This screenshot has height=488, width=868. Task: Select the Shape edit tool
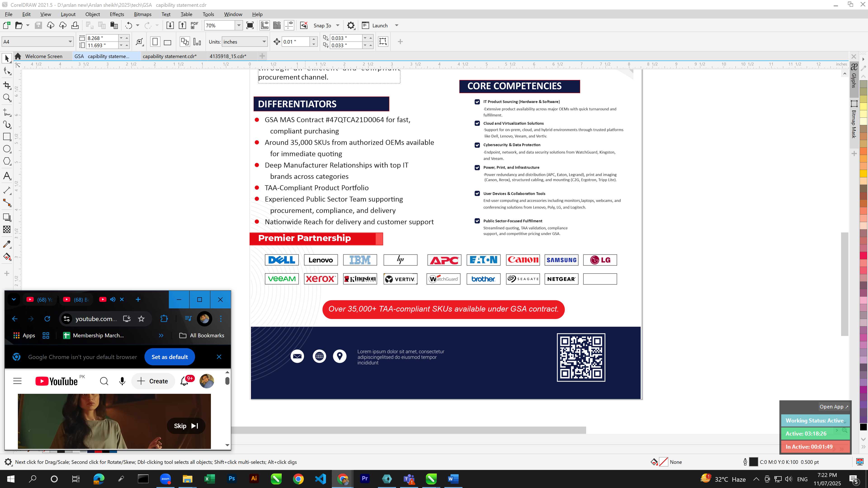point(7,71)
